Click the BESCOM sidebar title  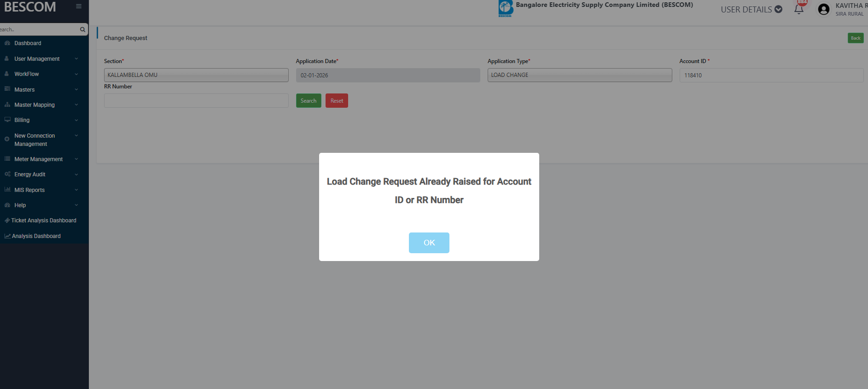point(30,7)
